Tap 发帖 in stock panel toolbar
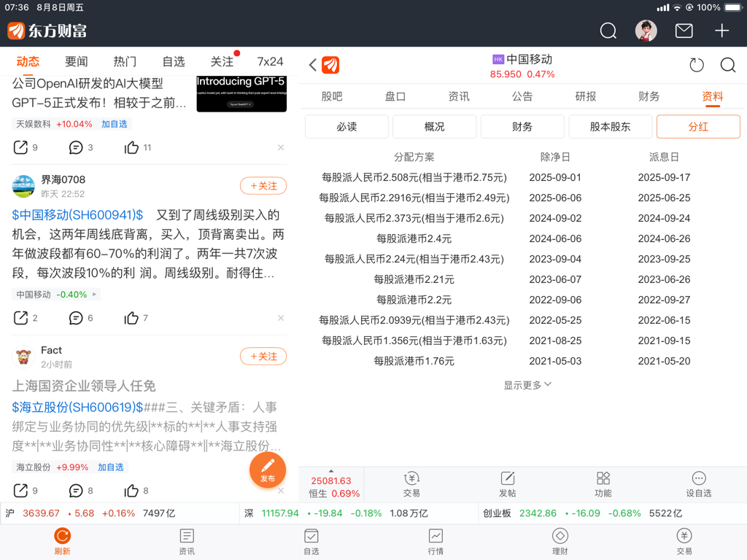The image size is (747, 560). pyautogui.click(x=508, y=484)
